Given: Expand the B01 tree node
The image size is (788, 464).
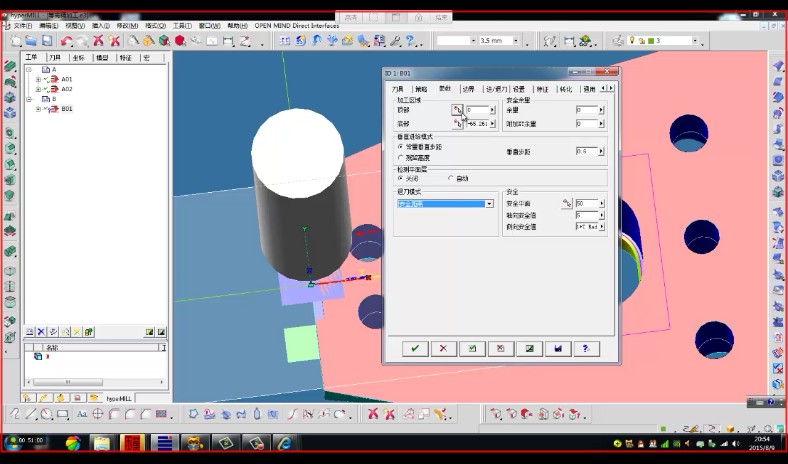Looking at the screenshot, I should coord(38,109).
